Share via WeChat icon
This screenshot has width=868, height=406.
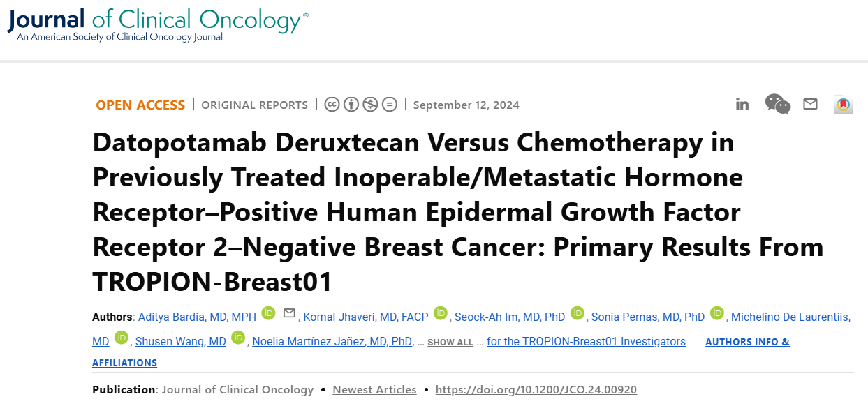[x=778, y=104]
